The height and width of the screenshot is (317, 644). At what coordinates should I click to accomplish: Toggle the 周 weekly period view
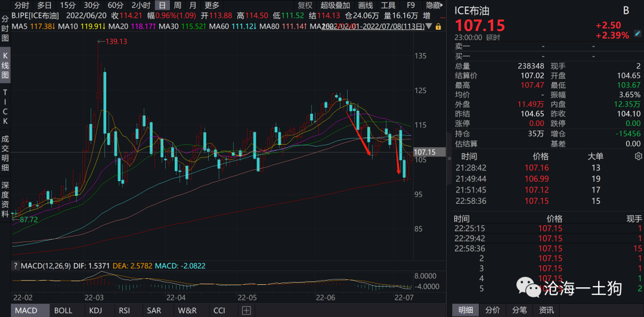coord(177,5)
